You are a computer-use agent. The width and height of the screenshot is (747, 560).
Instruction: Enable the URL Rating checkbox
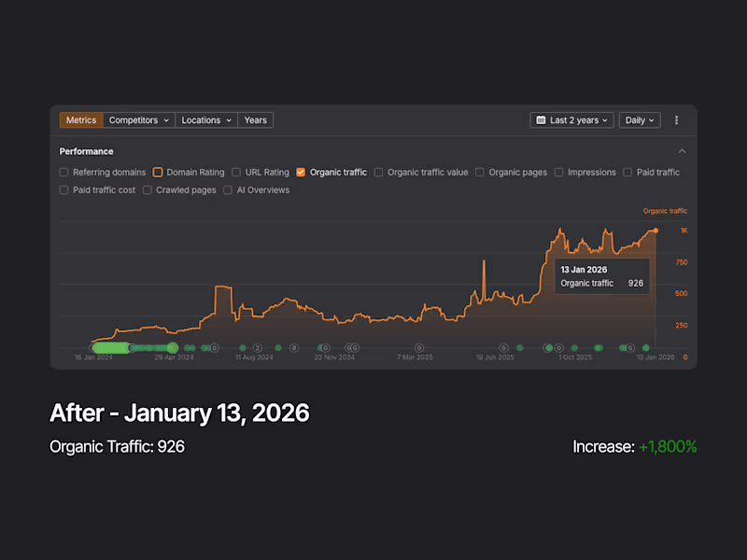click(x=236, y=172)
